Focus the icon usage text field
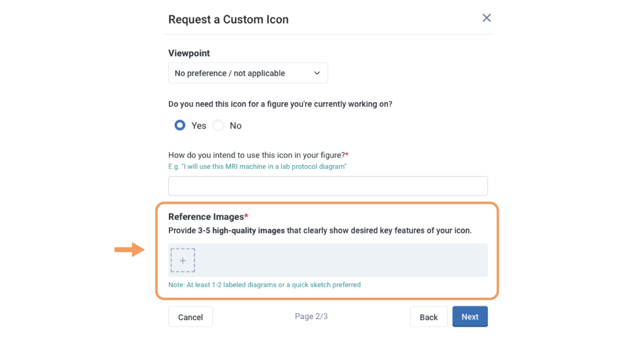The image size is (644, 339). point(328,186)
